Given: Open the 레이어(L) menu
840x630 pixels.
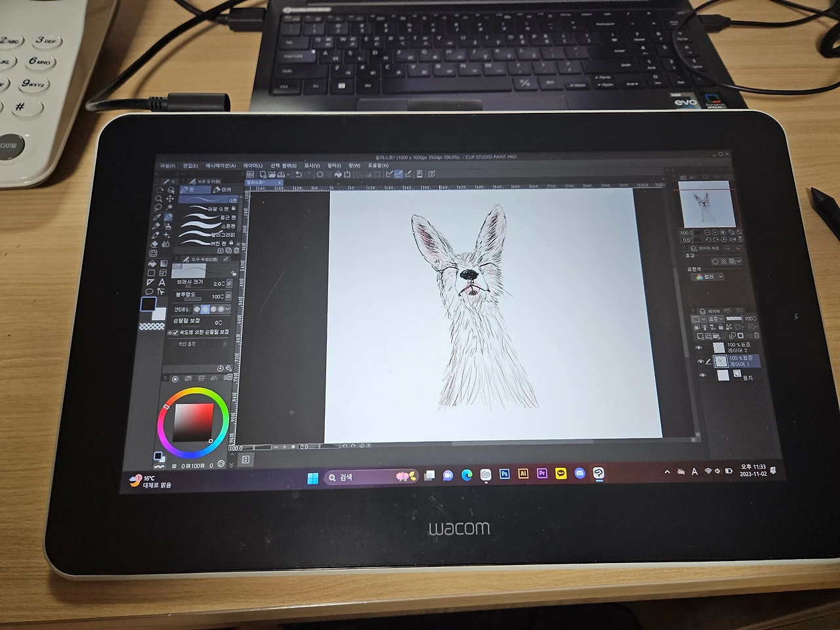Looking at the screenshot, I should click(x=253, y=166).
